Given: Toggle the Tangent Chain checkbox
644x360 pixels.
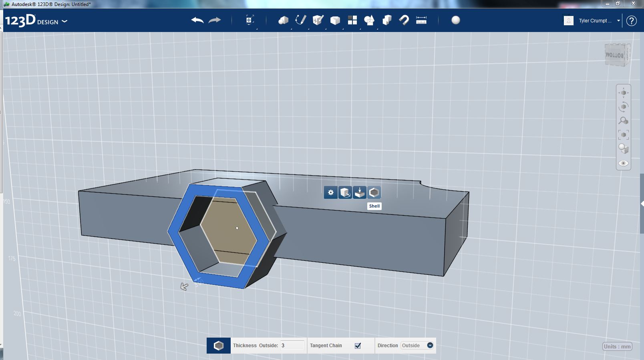Looking at the screenshot, I should (x=358, y=346).
